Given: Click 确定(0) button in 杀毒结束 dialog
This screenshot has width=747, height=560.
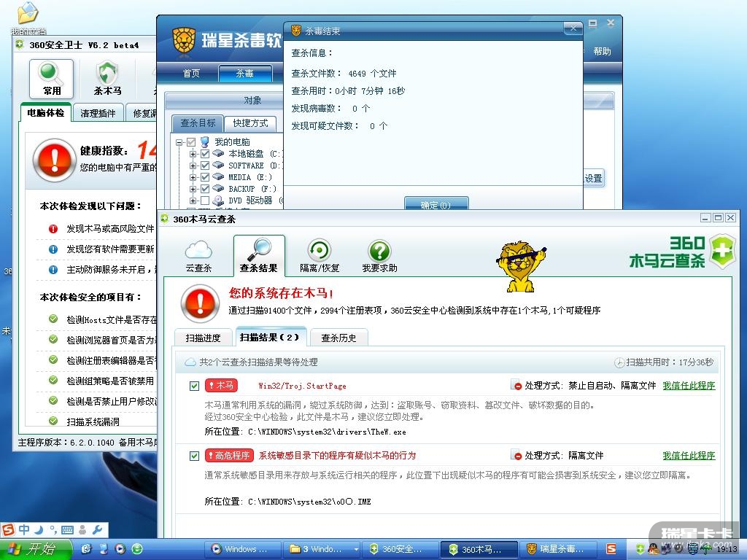Looking at the screenshot, I should point(436,204).
